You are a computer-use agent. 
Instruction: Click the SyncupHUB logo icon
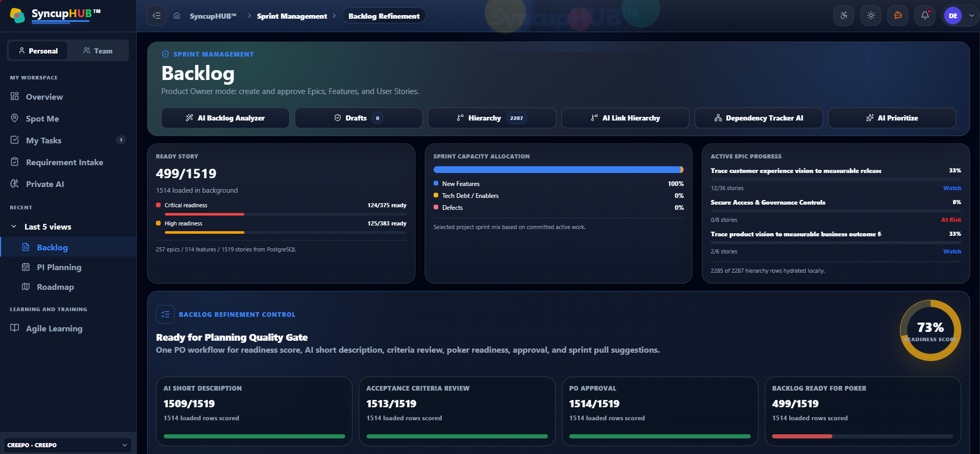17,16
